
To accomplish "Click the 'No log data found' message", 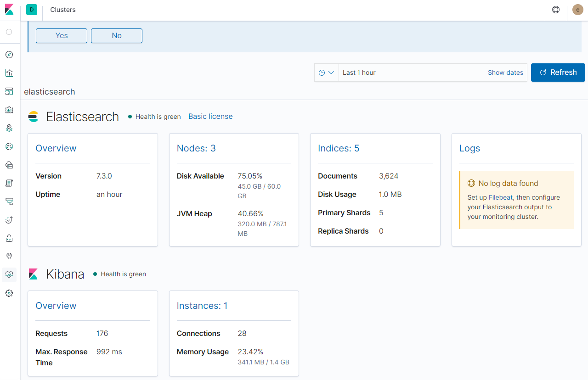I will pos(508,184).
